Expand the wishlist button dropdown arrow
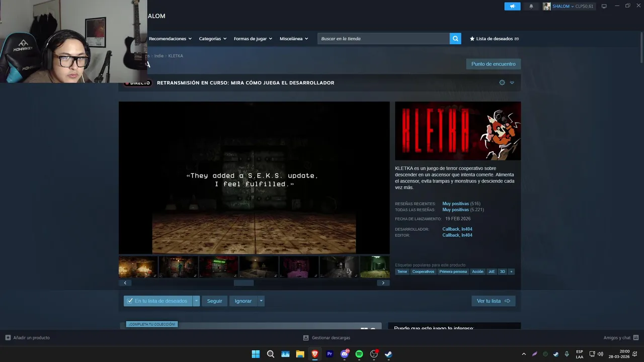Screen dimensions: 644x362 point(196,301)
